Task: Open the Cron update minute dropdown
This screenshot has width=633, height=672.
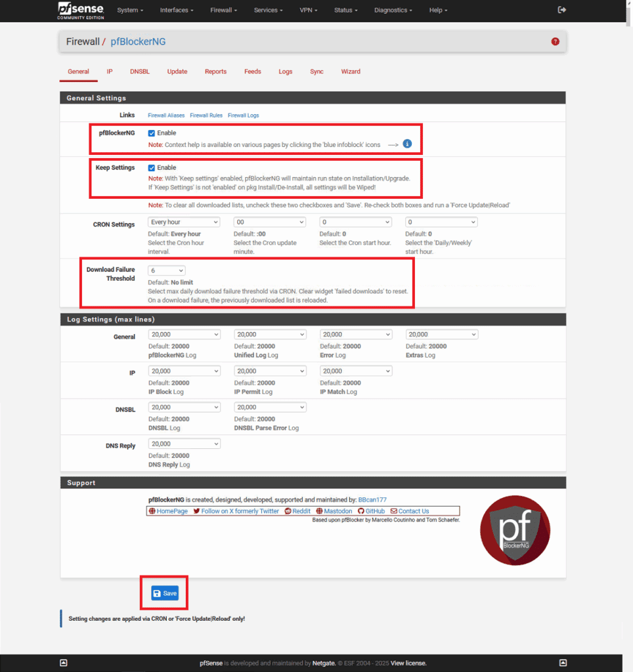Action: pyautogui.click(x=270, y=222)
